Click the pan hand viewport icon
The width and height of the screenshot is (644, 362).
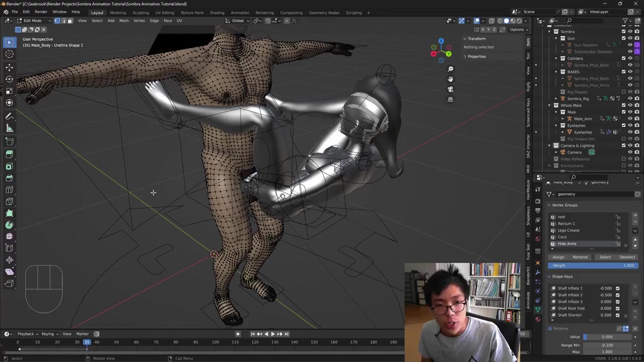[450, 79]
